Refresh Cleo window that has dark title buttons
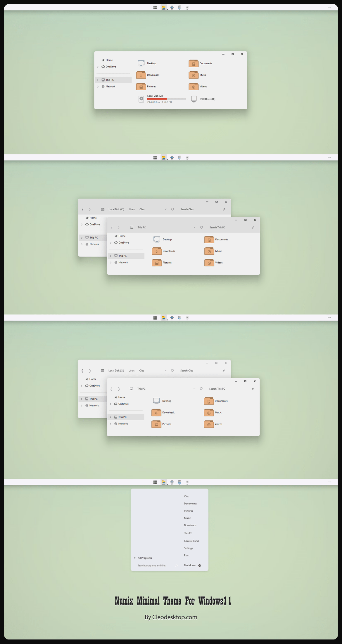The width and height of the screenshot is (342, 644). pos(172,209)
